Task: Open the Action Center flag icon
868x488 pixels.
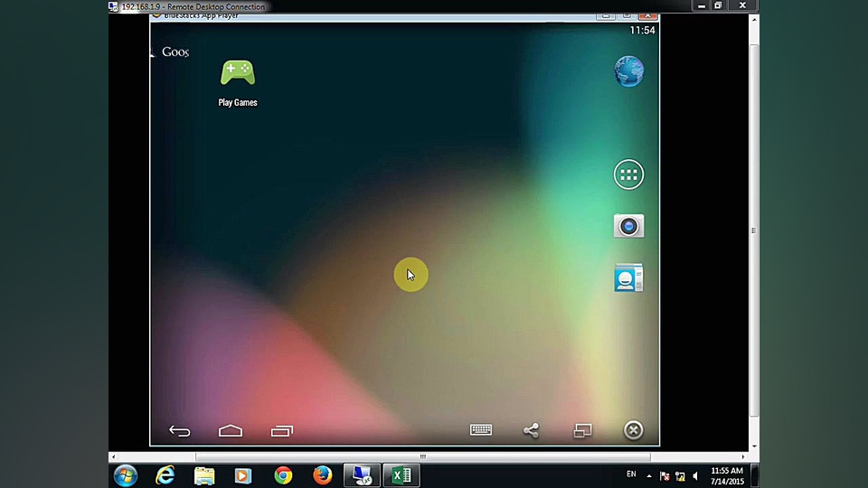Action: pyautogui.click(x=665, y=476)
